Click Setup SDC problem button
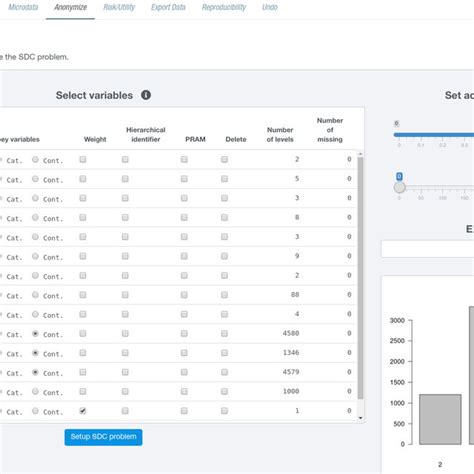 tap(103, 437)
